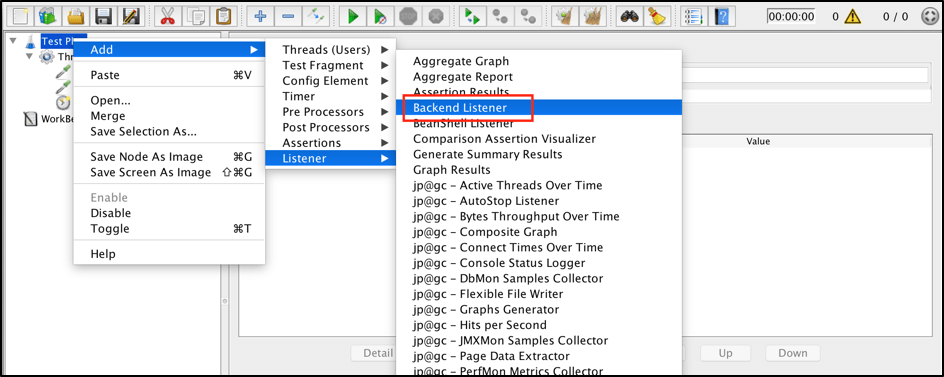Click the Clear All toolbar icon
Viewport: 944px width, 377px height.
593,16
